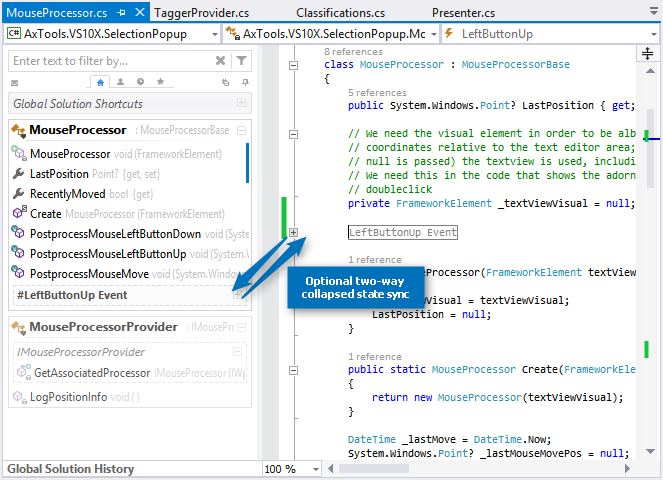This screenshot has width=663, height=480.
Task: Click the vertical scrollbar thumb
Action: tap(650, 148)
